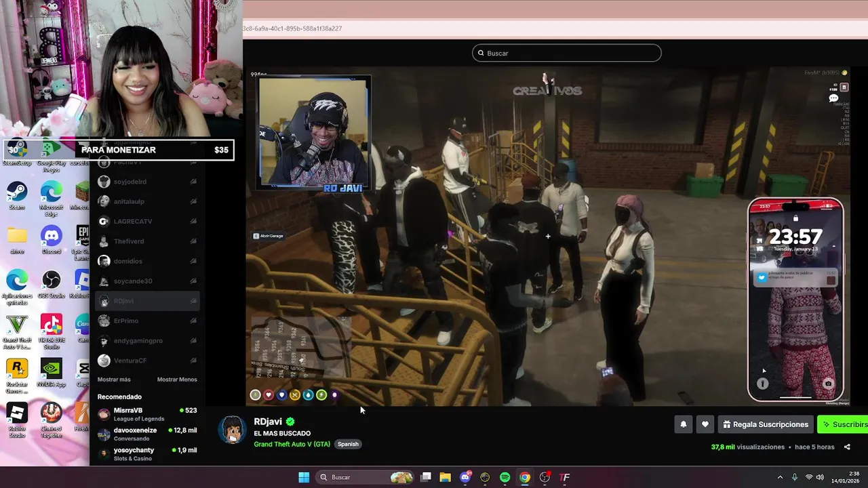The image size is (868, 488).
Task: Show hidden system tray icons
Action: 780,477
